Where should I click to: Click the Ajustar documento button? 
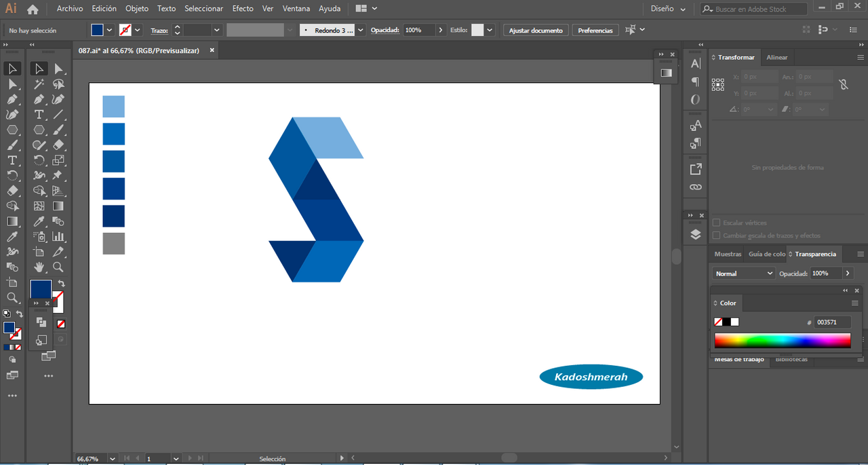pyautogui.click(x=536, y=31)
